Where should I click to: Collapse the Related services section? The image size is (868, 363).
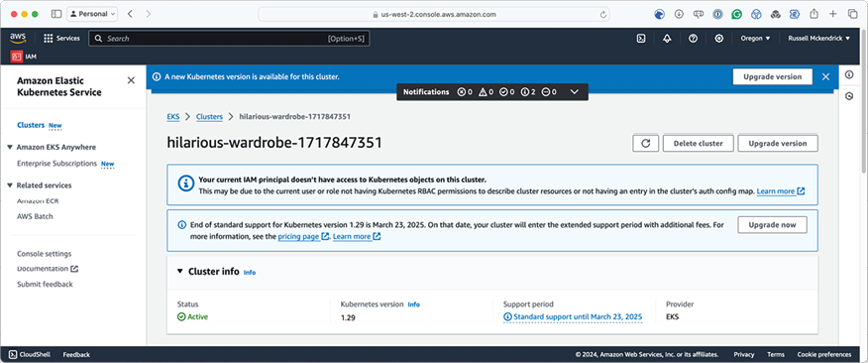pyautogui.click(x=10, y=185)
